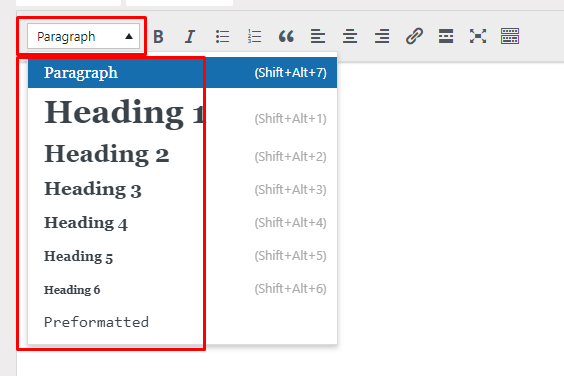Apply blockquote formatting
Image resolution: width=564 pixels, height=376 pixels.
click(x=286, y=36)
